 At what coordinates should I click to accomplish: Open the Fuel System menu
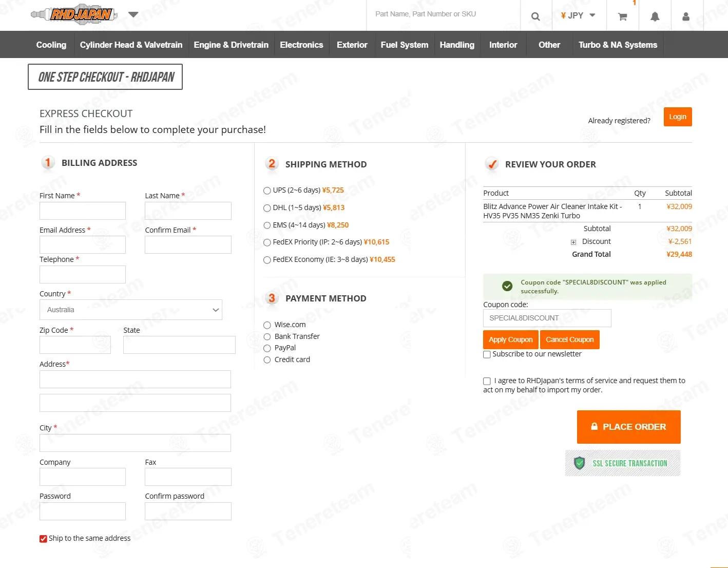[x=405, y=45]
